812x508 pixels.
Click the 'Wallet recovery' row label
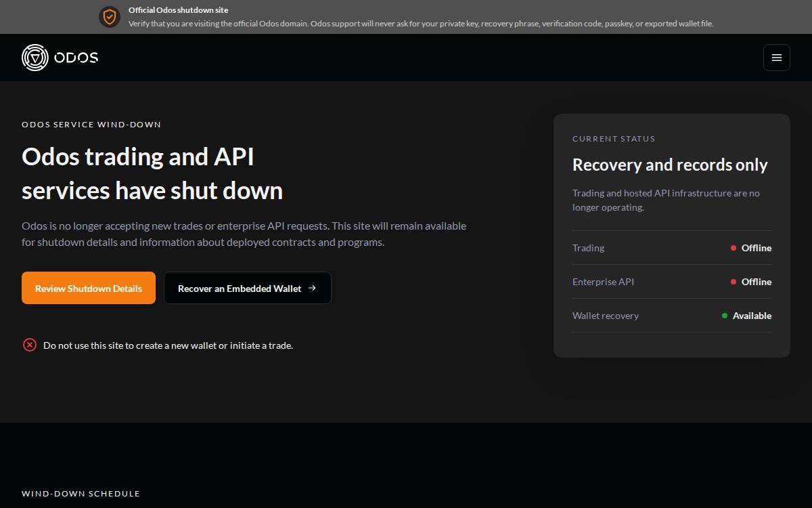(606, 316)
